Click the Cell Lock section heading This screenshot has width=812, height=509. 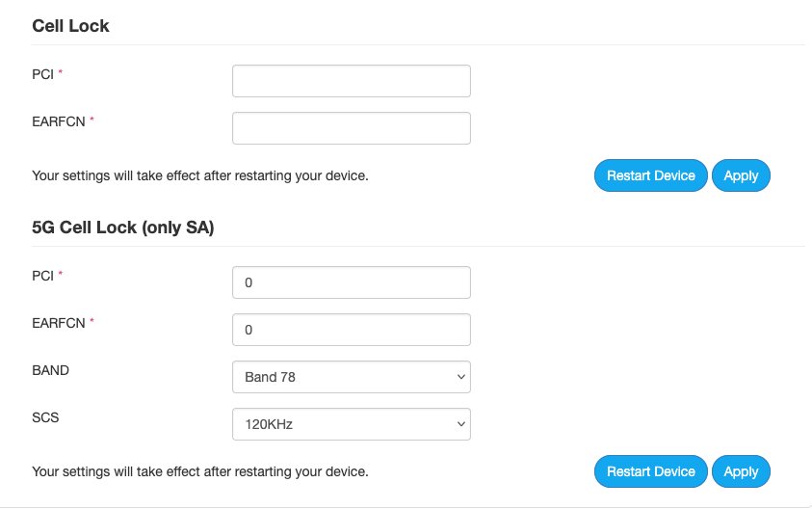click(x=71, y=26)
